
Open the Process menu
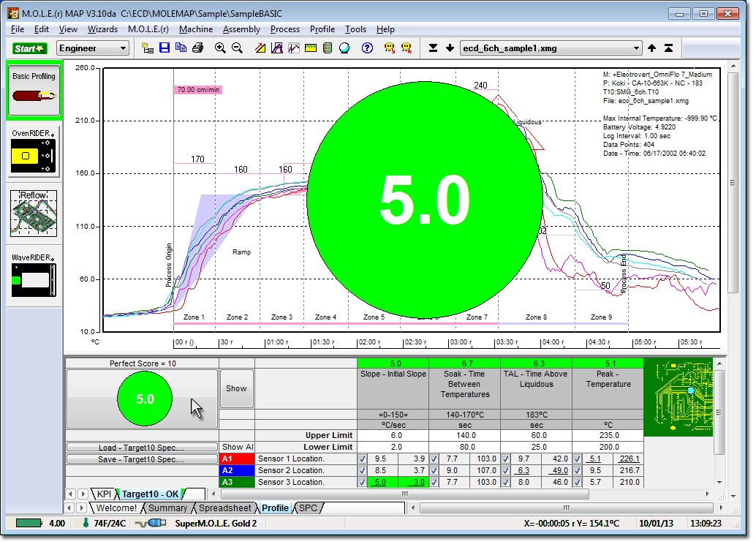(x=285, y=29)
